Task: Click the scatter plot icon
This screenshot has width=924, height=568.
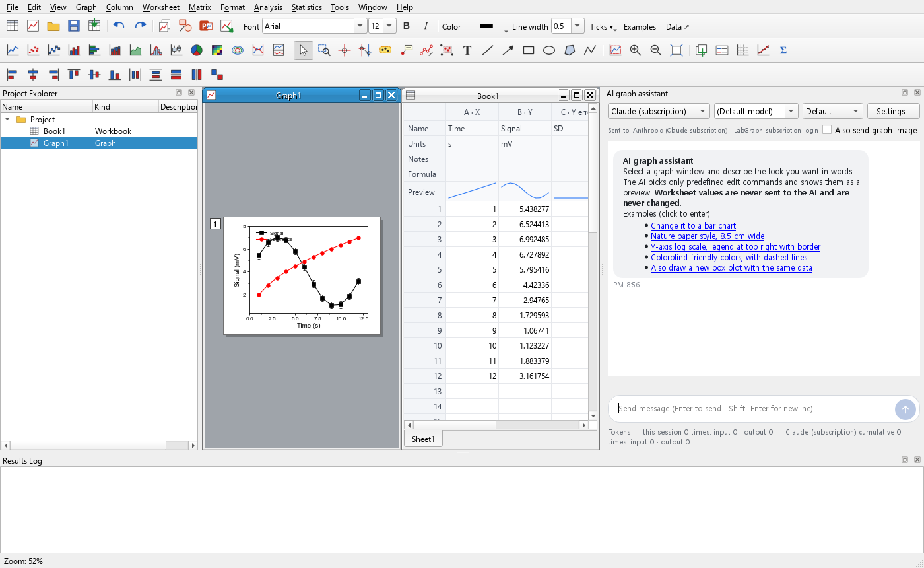Action: (x=33, y=50)
